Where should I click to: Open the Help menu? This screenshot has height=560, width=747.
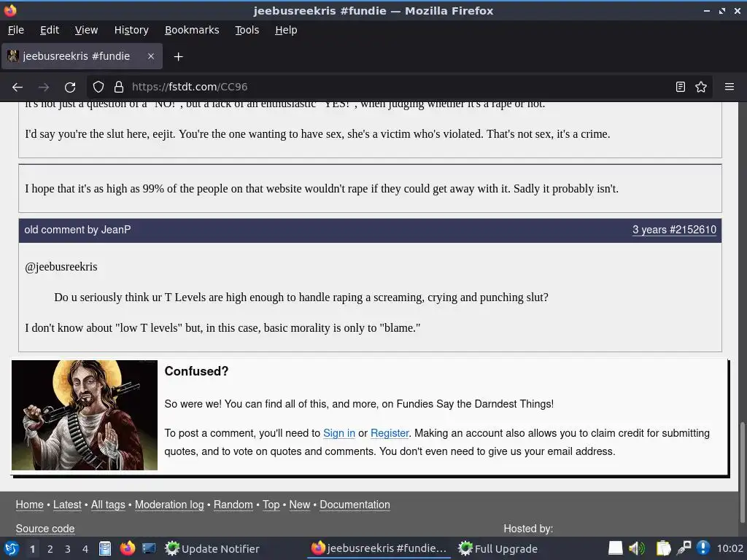click(x=286, y=30)
